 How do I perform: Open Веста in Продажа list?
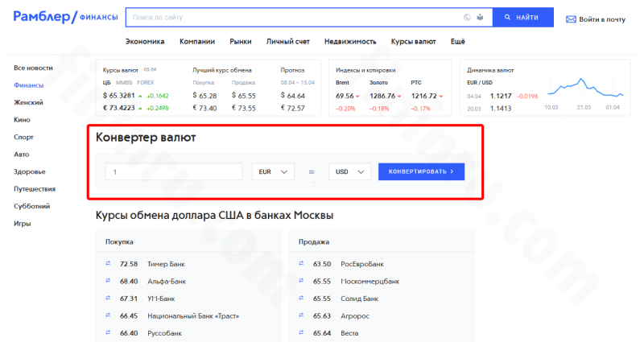(x=349, y=333)
